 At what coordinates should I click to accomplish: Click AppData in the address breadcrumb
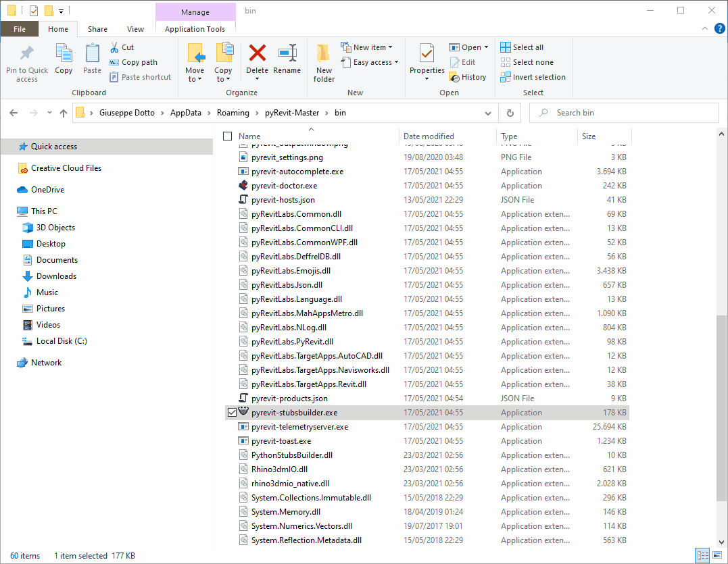click(x=185, y=113)
